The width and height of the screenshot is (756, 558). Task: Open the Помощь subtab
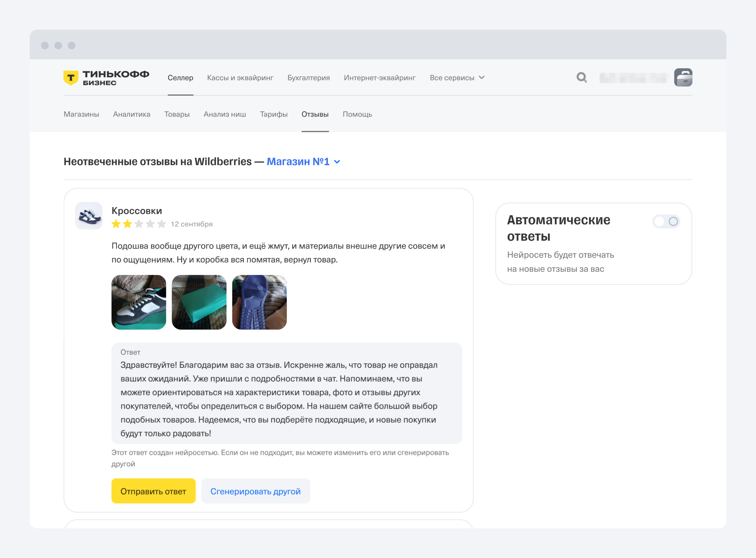357,114
